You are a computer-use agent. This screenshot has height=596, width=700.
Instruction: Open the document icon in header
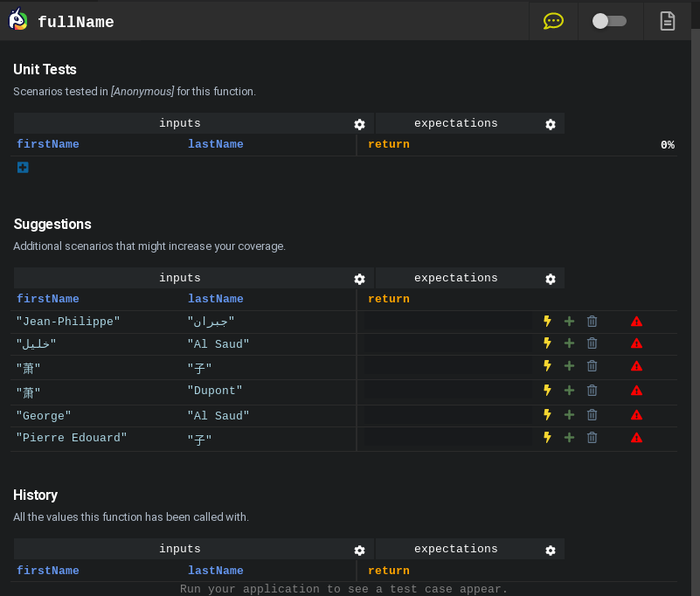[667, 21]
